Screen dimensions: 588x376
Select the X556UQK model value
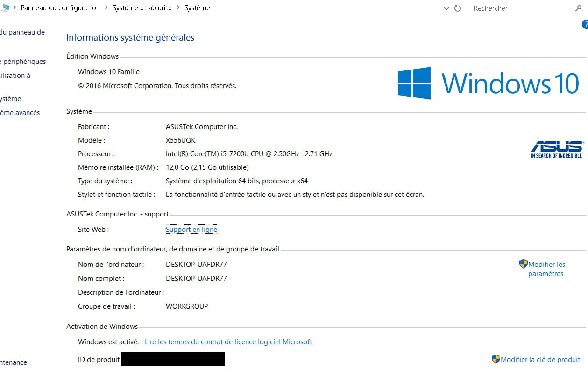(181, 140)
